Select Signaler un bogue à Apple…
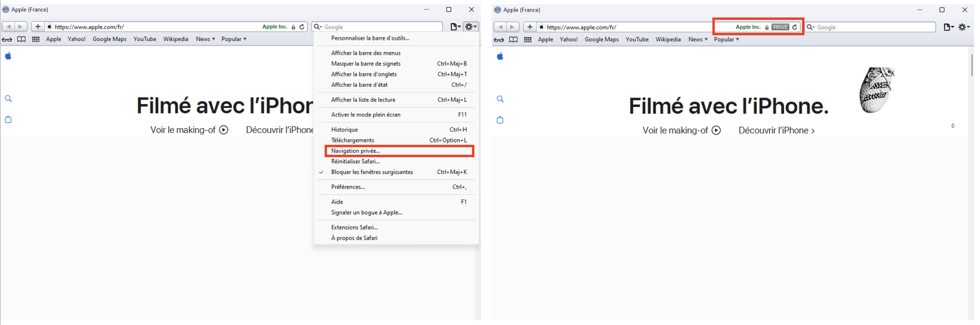Image resolution: width=980 pixels, height=325 pixels. (396, 213)
